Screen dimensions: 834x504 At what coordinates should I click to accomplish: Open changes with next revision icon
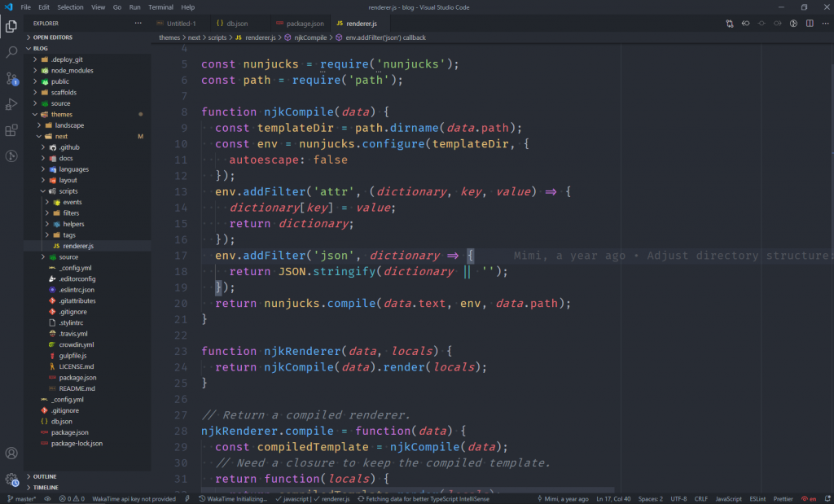[x=778, y=24]
